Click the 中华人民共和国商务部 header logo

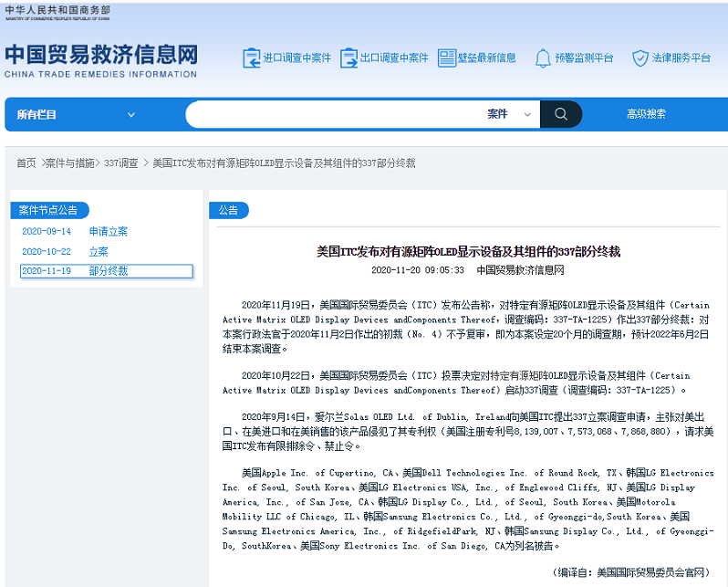[x=57, y=13]
